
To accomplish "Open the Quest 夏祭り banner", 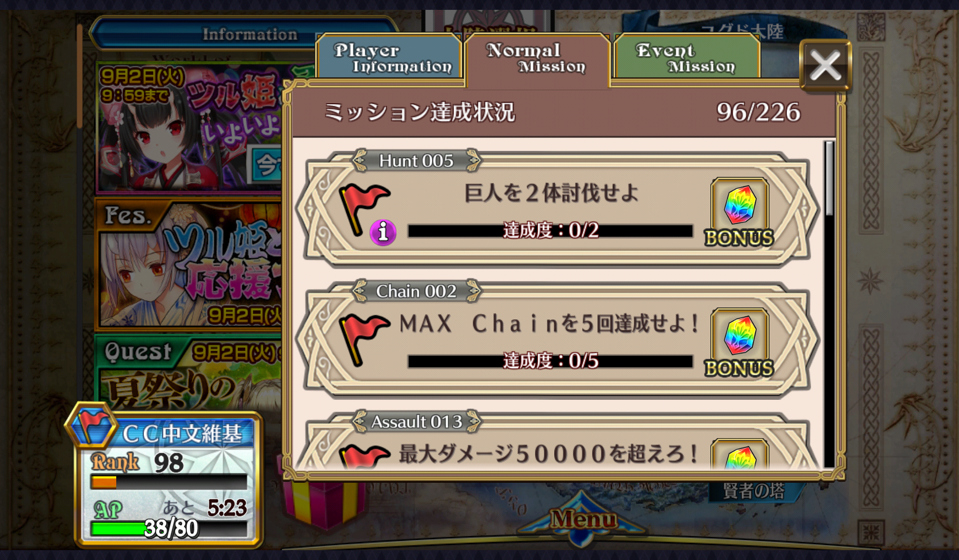I will [x=189, y=372].
